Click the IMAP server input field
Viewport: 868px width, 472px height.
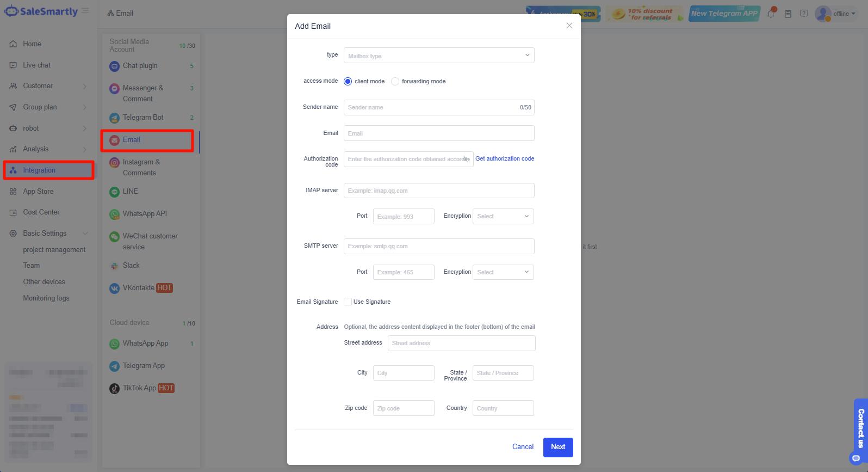[439, 191]
